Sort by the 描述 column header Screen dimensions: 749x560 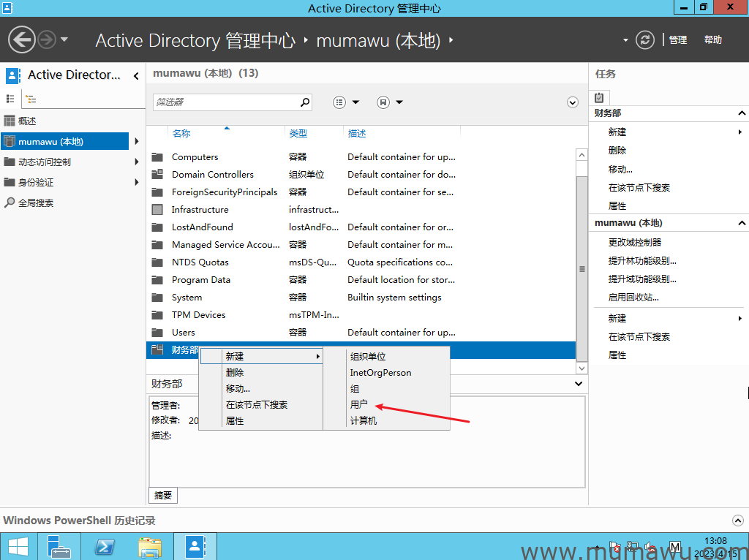(x=357, y=134)
